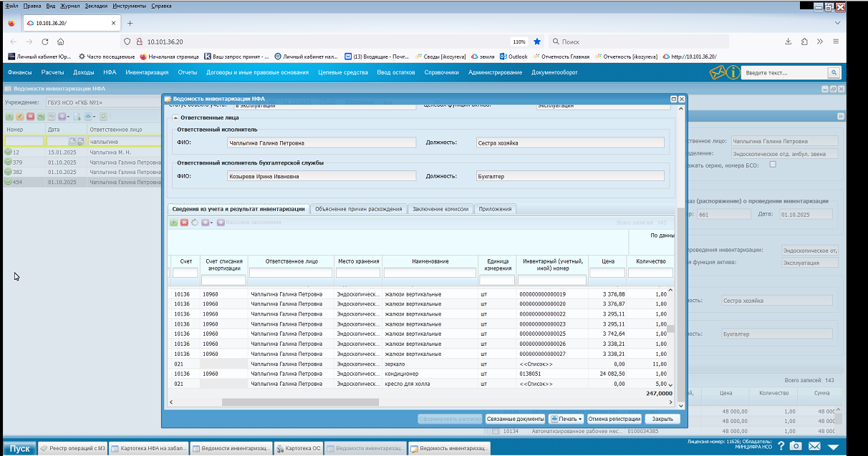This screenshot has height=456, width=868.
Task: Click the Firefox bookmark star icon
Action: pos(537,42)
